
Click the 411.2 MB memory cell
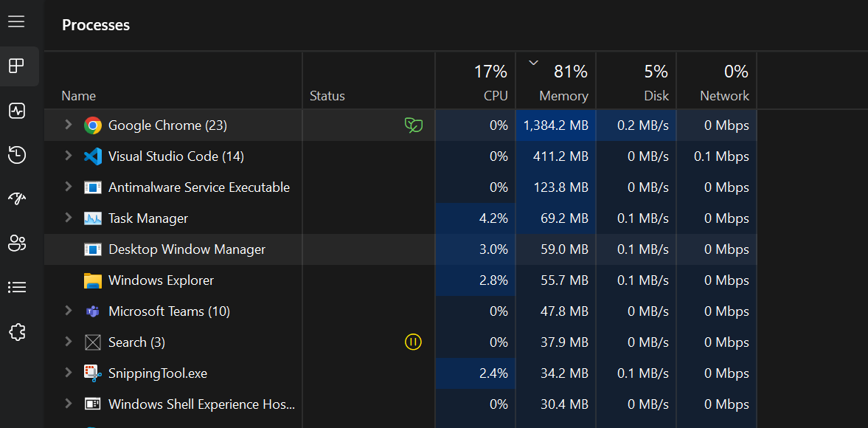[556, 156]
